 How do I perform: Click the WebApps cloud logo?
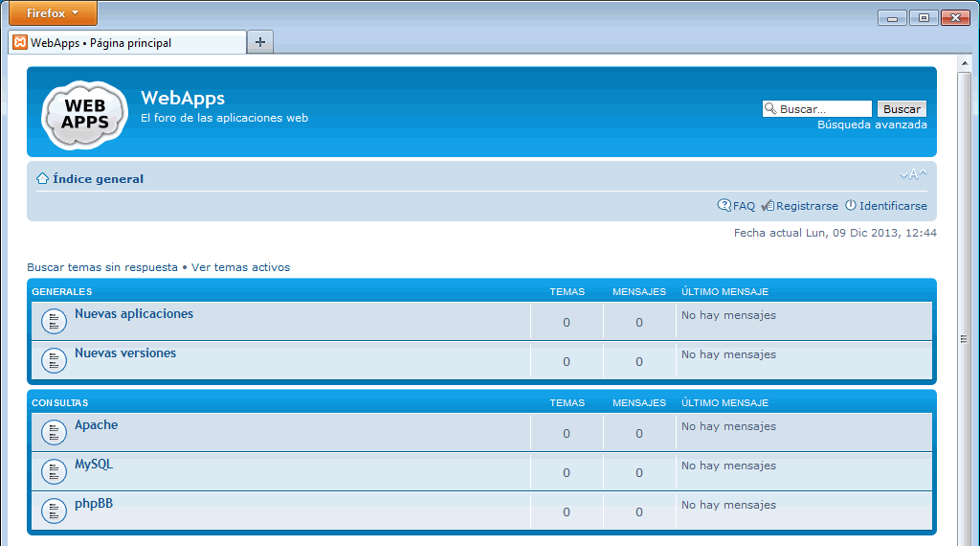84,114
